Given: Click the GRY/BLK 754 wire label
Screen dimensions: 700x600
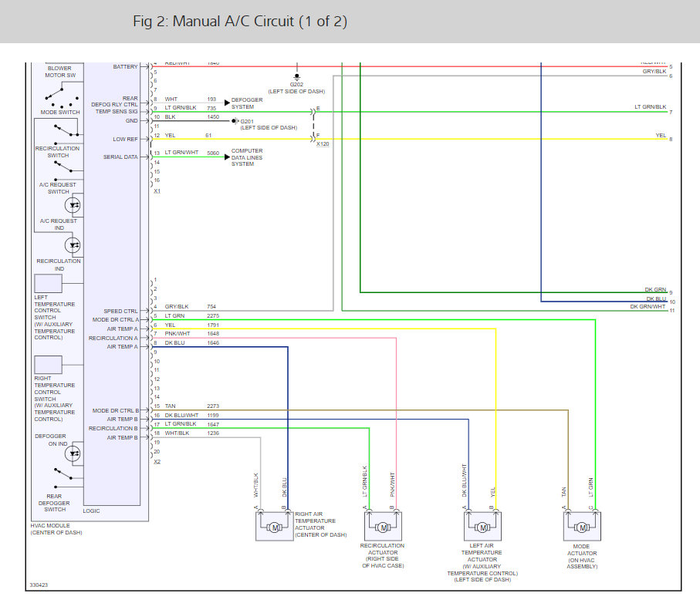Looking at the screenshot, I should point(190,306).
